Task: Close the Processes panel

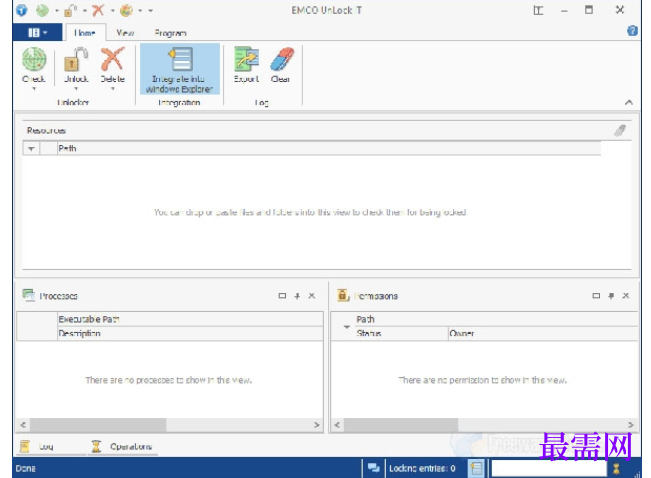Action: point(312,296)
